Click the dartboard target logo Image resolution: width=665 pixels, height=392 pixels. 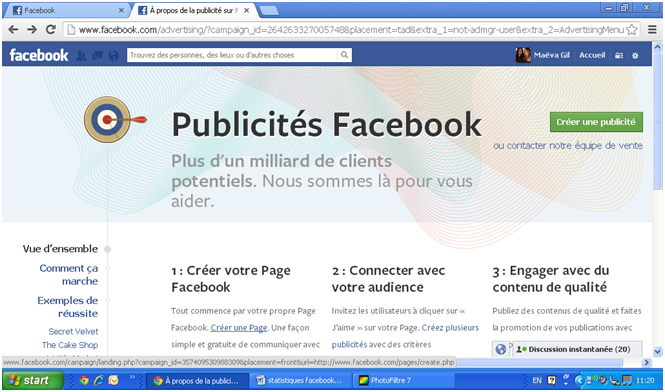click(x=107, y=119)
